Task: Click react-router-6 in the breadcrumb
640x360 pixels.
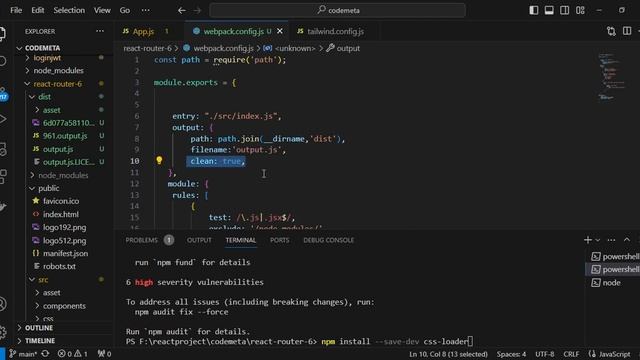Action: pyautogui.click(x=147, y=48)
